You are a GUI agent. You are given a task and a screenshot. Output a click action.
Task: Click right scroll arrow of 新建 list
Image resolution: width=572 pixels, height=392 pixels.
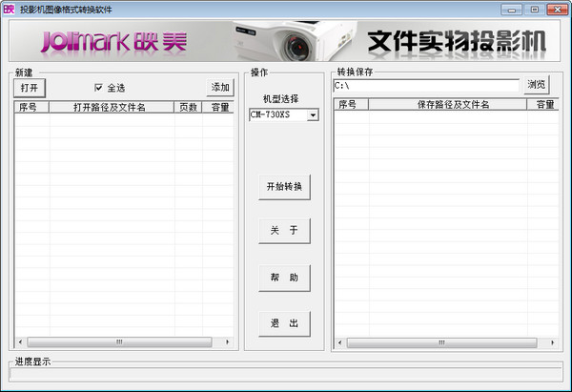228,342
